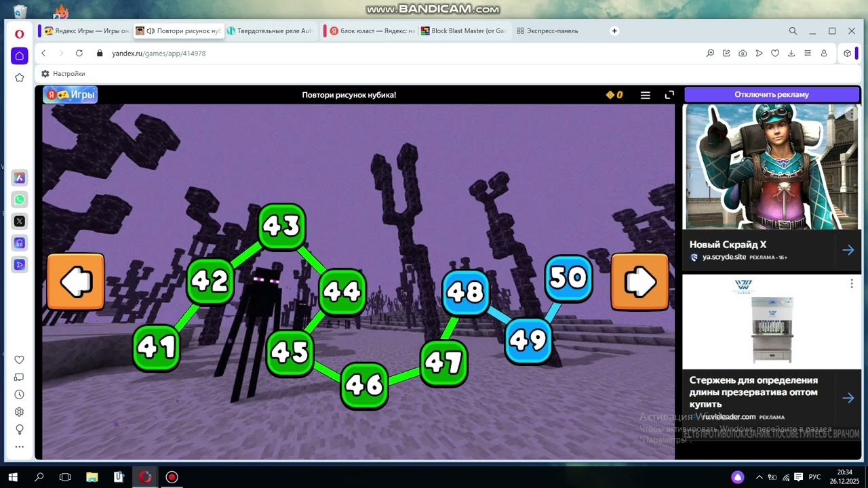Select blue level 48
Image resolution: width=868 pixels, height=488 pixels.
tap(466, 293)
